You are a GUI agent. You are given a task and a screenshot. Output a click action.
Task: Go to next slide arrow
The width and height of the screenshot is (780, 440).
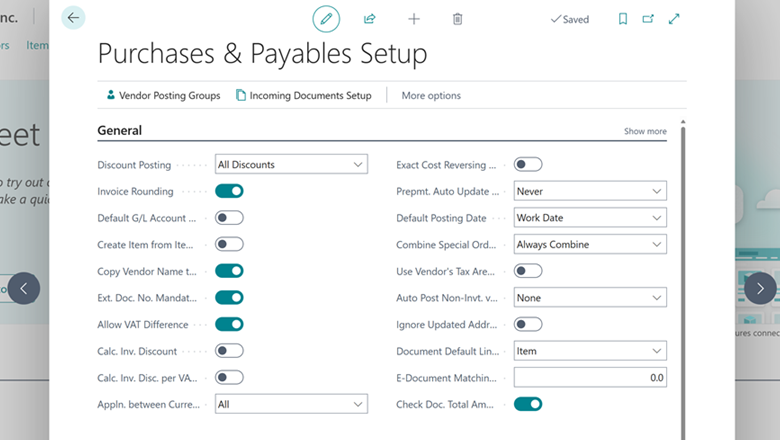click(x=760, y=288)
